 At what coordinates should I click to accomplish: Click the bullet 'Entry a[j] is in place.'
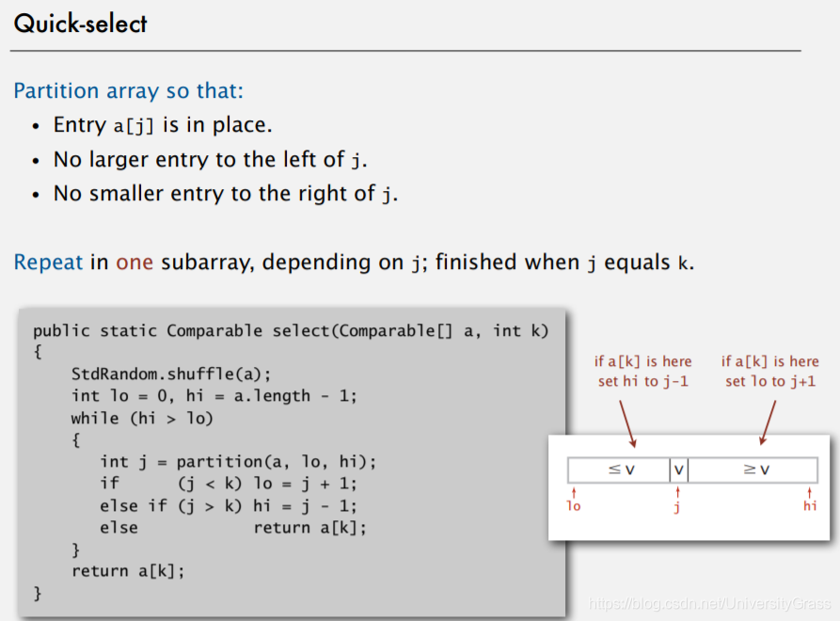tap(163, 125)
